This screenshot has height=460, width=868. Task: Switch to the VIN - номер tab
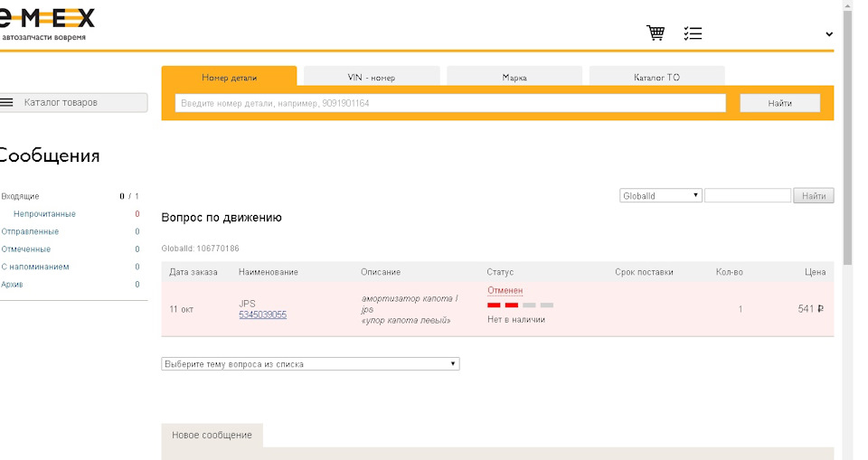pyautogui.click(x=372, y=78)
